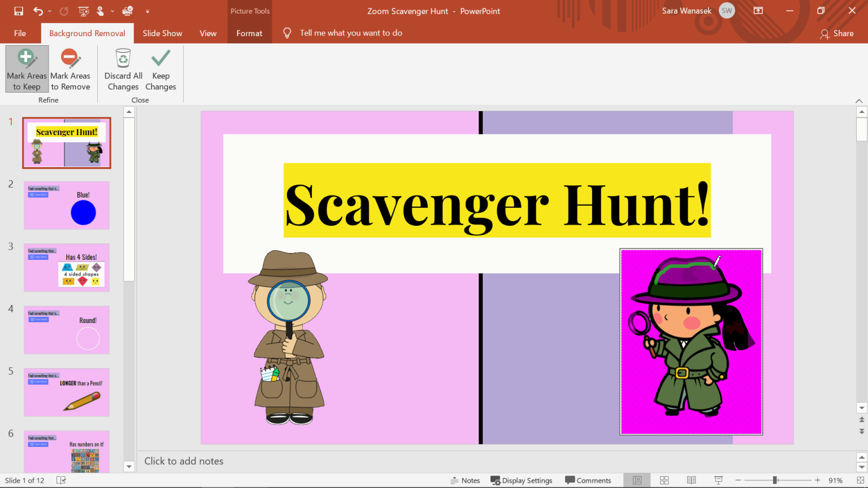The height and width of the screenshot is (488, 868).
Task: Open the Touch/Mouse Mode dropdown
Action: click(x=112, y=11)
